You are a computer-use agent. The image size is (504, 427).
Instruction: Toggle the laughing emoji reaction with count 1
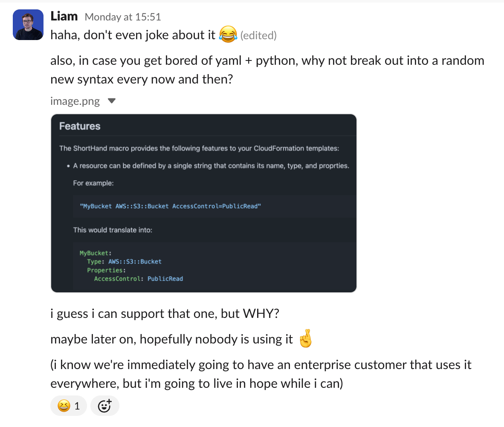[69, 406]
